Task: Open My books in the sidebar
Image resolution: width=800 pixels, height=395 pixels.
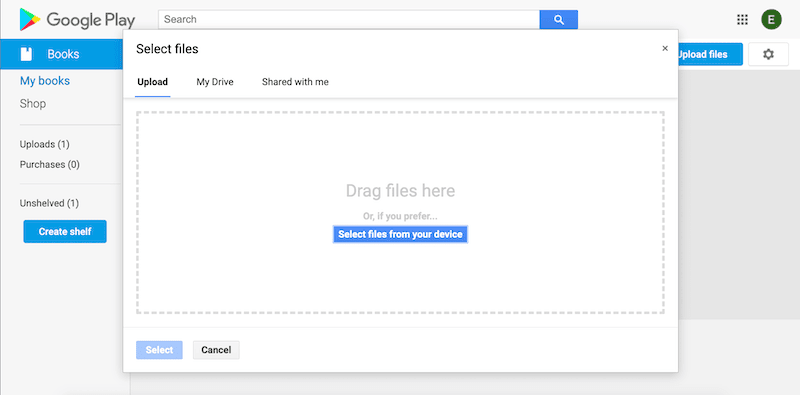Action: (x=45, y=81)
